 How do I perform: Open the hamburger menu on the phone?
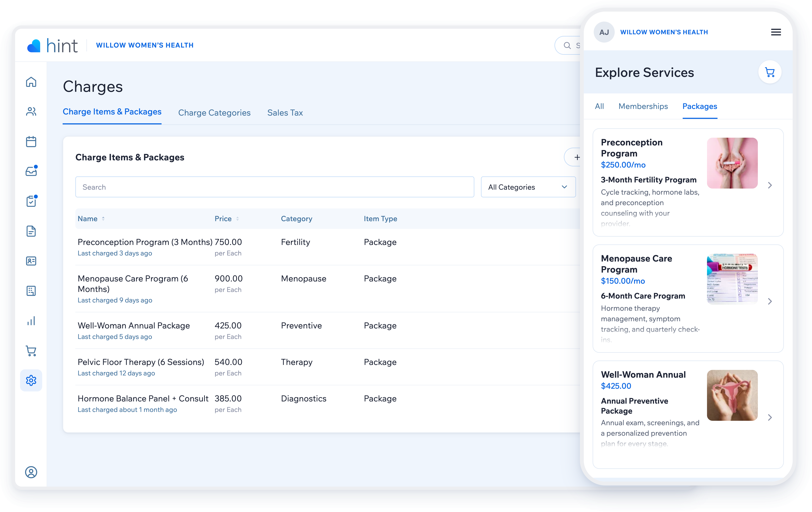776,32
